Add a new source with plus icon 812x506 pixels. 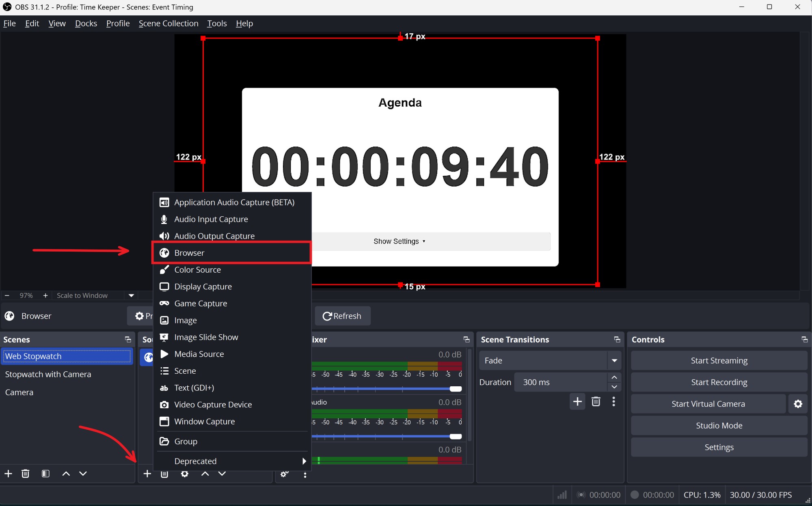[x=147, y=474]
